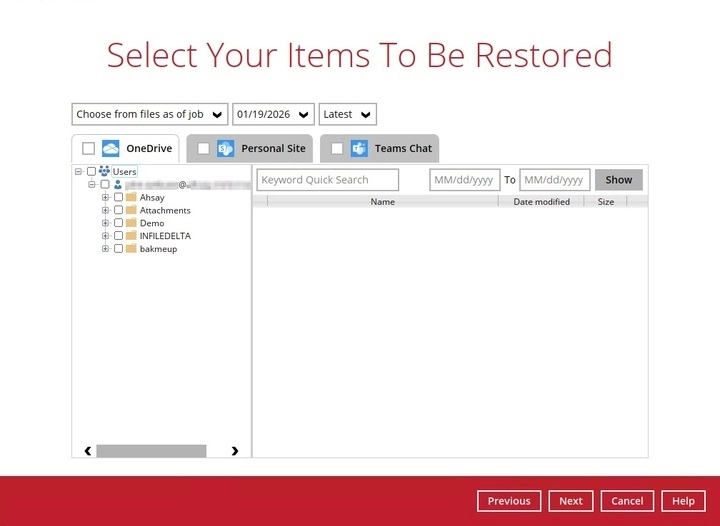The height and width of the screenshot is (526, 720).
Task: Check the user account checkbox
Action: click(x=105, y=185)
